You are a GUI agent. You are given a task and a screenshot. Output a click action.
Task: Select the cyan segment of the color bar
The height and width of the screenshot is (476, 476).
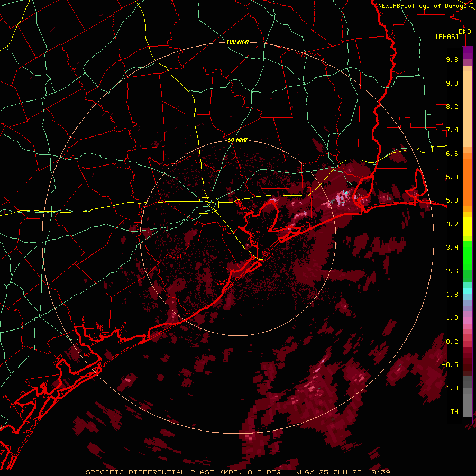tap(467, 291)
